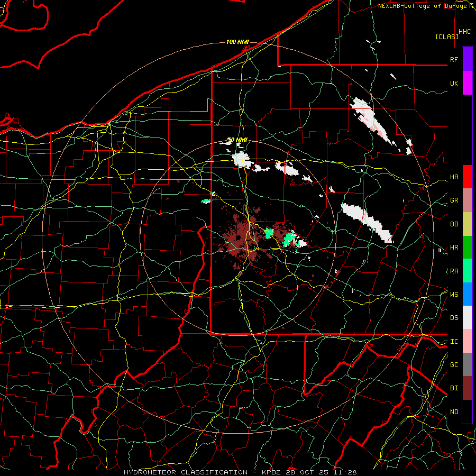Click the 100 NMI range ring label
Viewport: 476px width, 476px height.
[237, 42]
